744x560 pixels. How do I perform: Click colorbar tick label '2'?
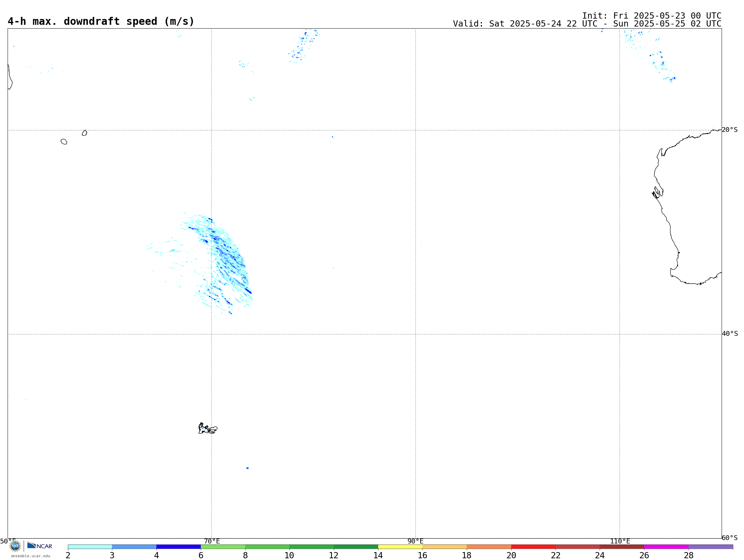click(x=68, y=556)
